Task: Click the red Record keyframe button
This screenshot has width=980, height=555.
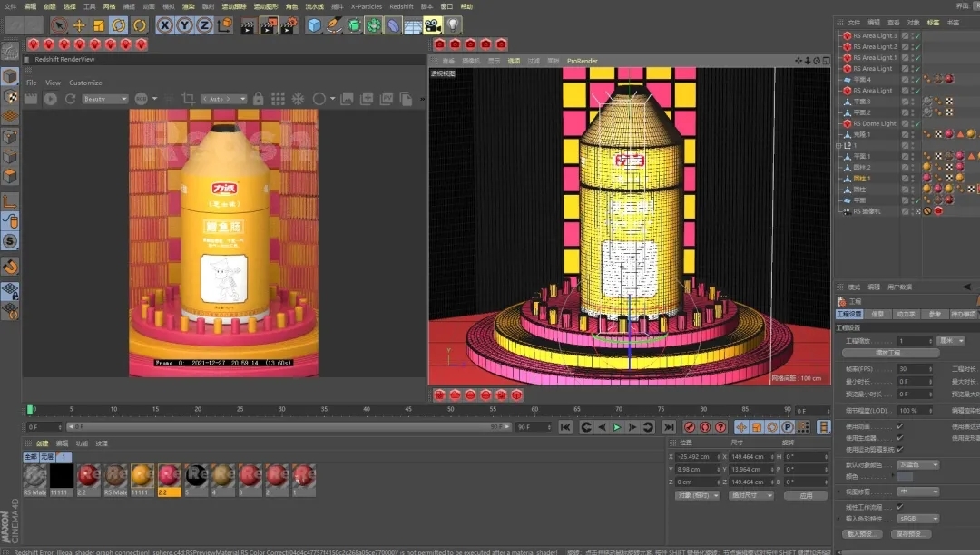Action: click(690, 427)
